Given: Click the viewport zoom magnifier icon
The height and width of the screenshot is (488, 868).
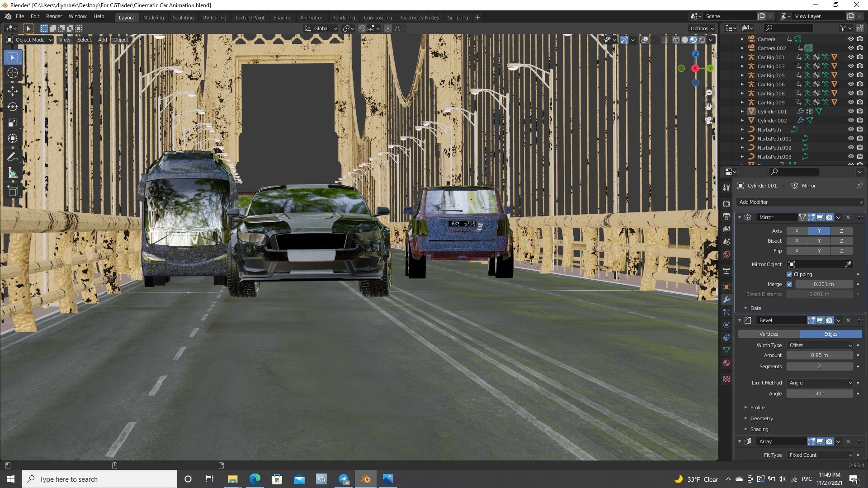Looking at the screenshot, I should (x=708, y=93).
